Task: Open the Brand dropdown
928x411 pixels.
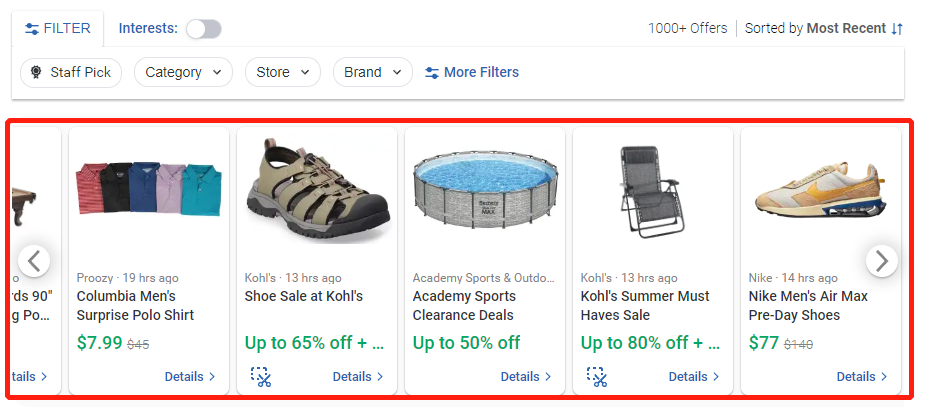Action: [372, 72]
